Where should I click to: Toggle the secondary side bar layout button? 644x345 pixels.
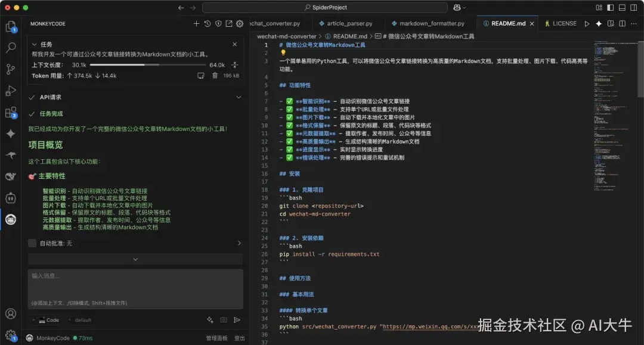click(634, 8)
